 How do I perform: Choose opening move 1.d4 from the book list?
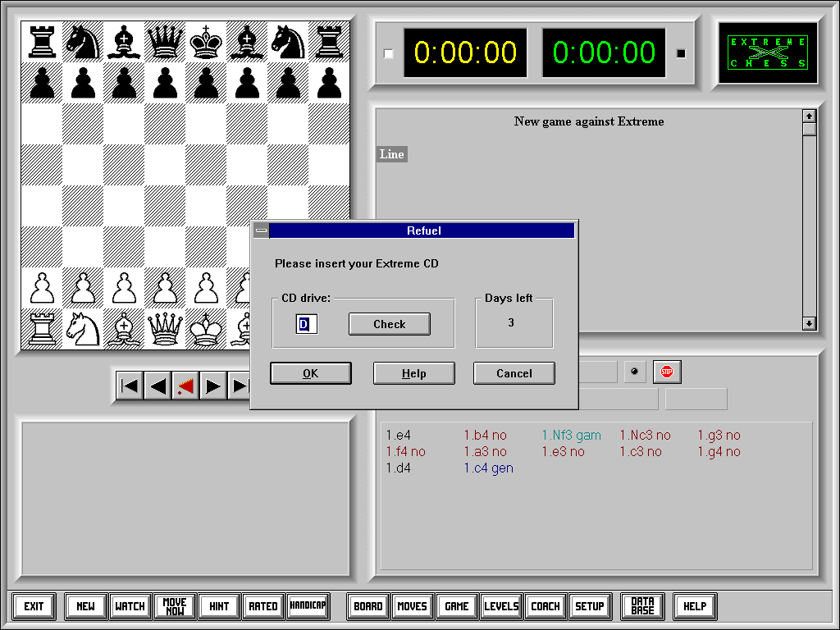pos(399,468)
